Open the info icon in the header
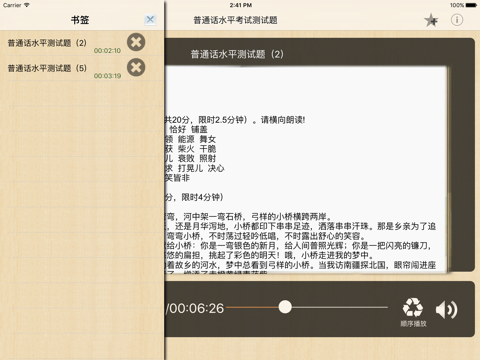The width and height of the screenshot is (480, 360). 457,20
